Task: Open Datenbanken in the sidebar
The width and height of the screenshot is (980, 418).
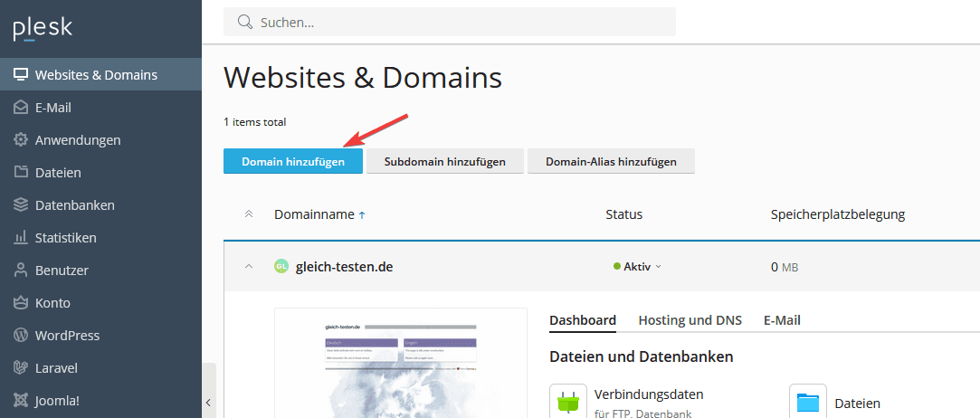Action: coord(100,205)
